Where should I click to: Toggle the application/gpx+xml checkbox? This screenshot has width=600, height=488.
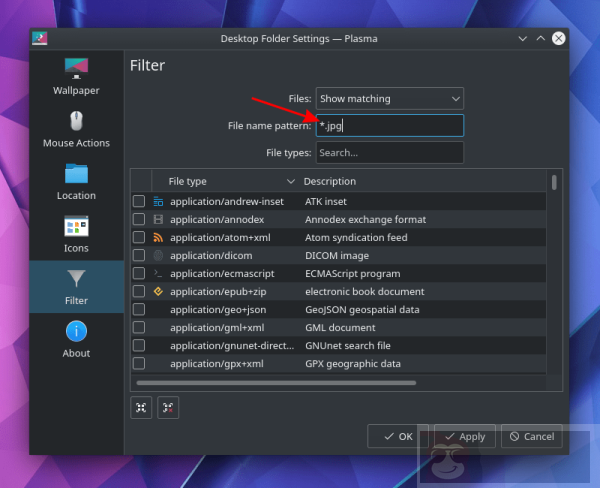pyautogui.click(x=139, y=363)
